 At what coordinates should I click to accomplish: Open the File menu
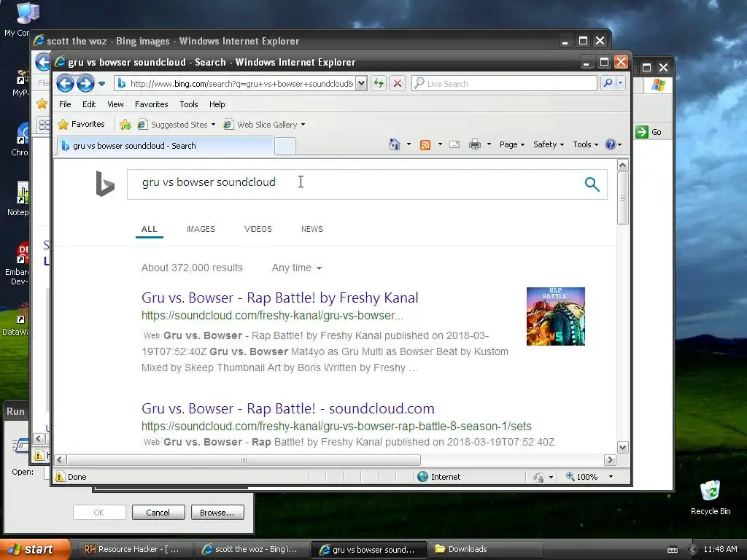(65, 104)
